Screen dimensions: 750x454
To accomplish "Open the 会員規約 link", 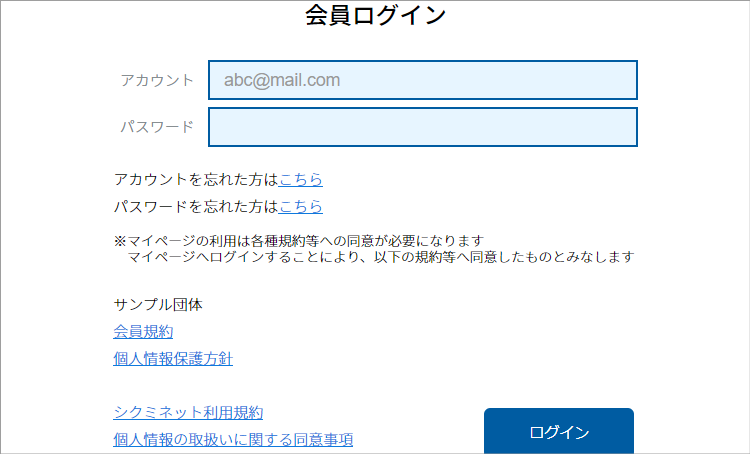I will 143,332.
